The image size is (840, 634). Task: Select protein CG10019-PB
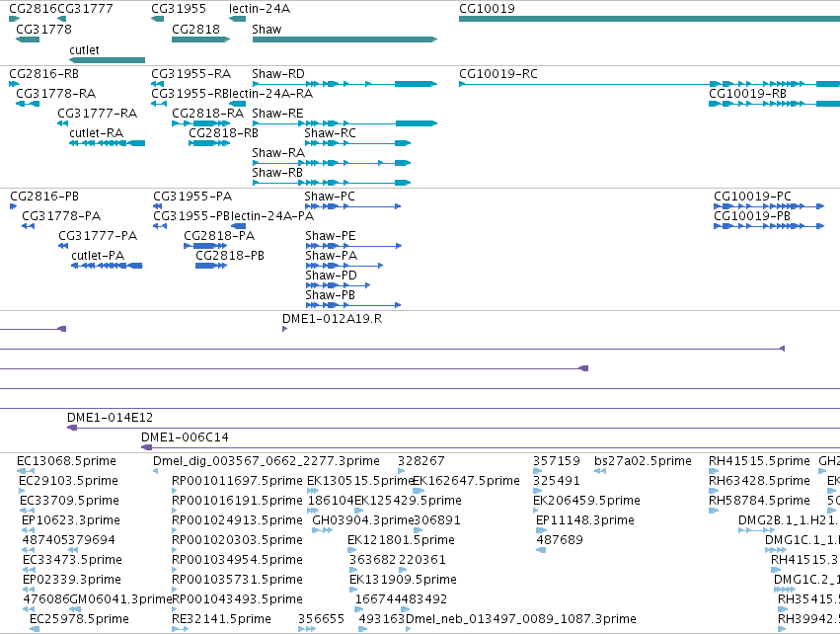769,226
